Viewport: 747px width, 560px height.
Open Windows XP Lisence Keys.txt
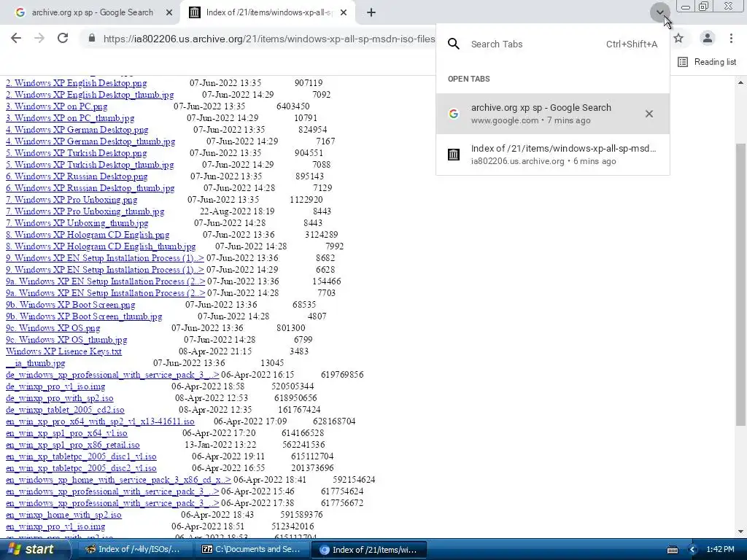63,351
